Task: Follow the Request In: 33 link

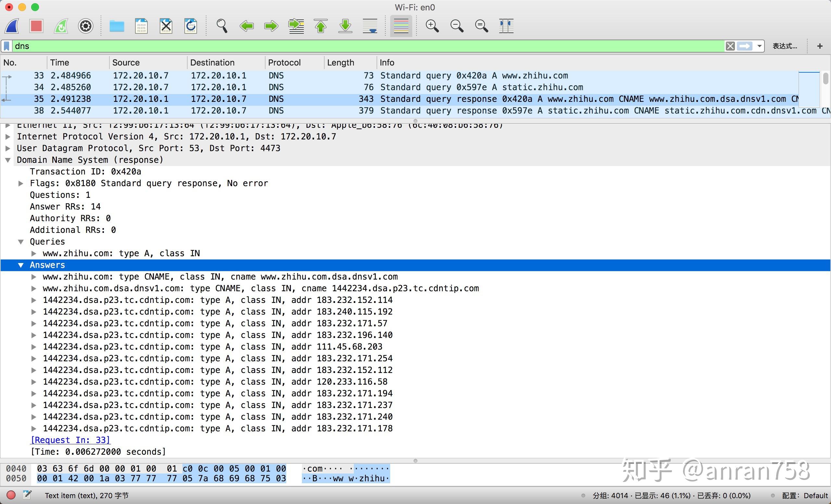Action: (x=70, y=440)
